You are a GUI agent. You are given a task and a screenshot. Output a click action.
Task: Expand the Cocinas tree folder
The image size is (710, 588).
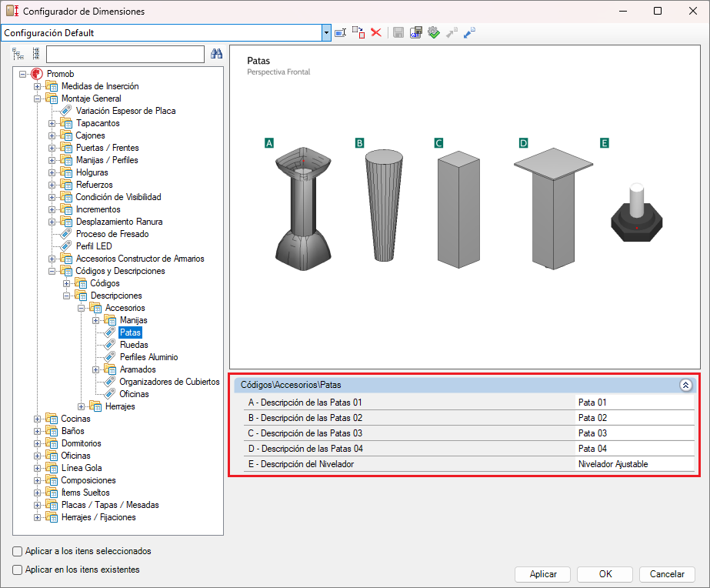(x=38, y=419)
